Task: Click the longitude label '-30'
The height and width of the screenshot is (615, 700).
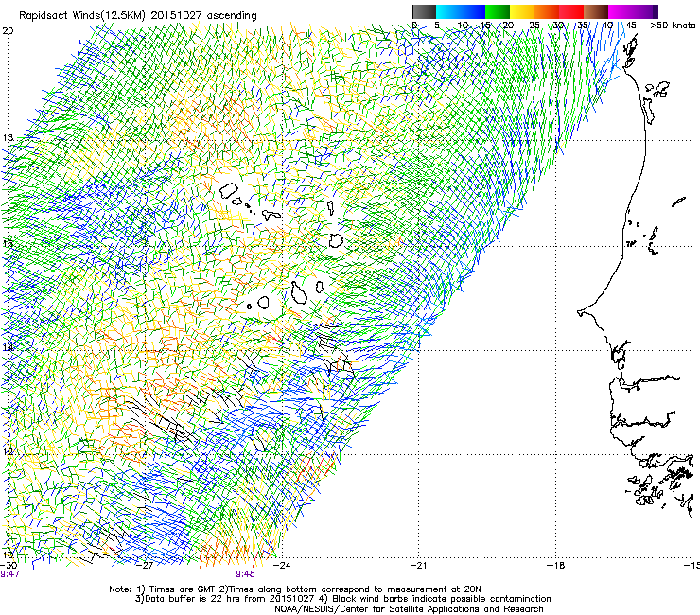Action: pyautogui.click(x=9, y=566)
